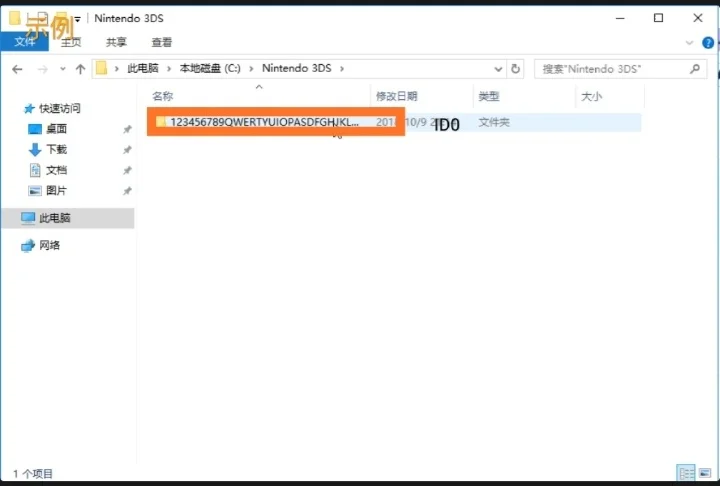Click the search magnifier icon
This screenshot has width=720, height=486.
click(696, 69)
